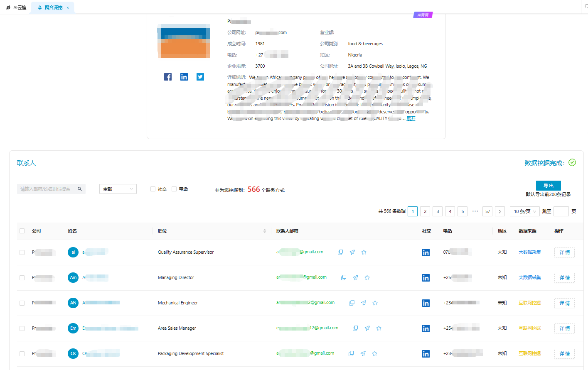Open the company's Facebook page icon
588x370 pixels.
[x=168, y=77]
